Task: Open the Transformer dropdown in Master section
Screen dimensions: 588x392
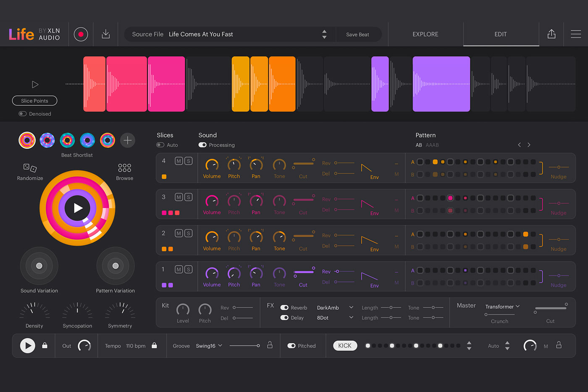Action: click(x=502, y=306)
